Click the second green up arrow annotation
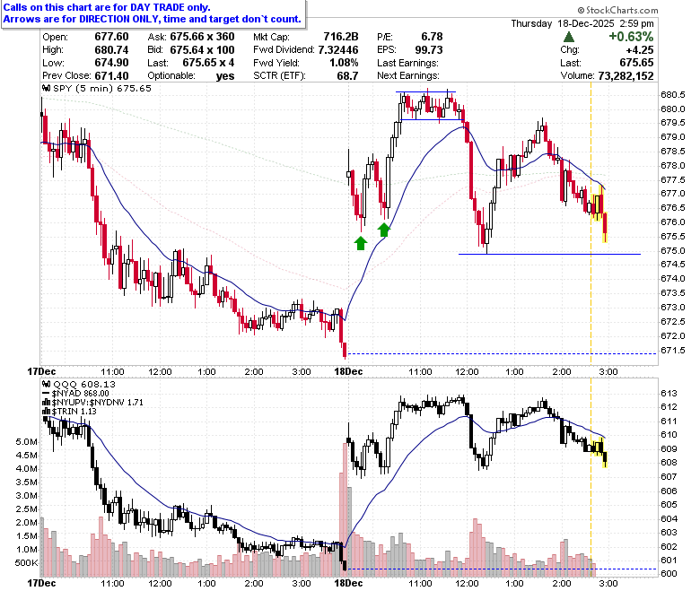The width and height of the screenshot is (700, 591). 384,230
